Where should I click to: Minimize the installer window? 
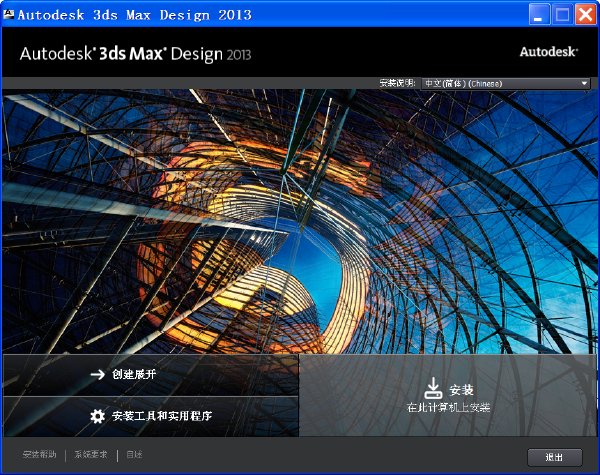[539, 15]
